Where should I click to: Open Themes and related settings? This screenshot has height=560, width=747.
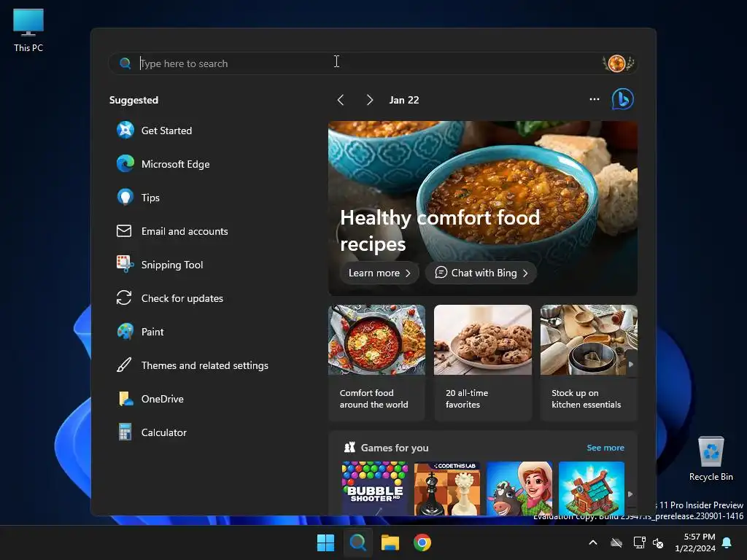193,365
